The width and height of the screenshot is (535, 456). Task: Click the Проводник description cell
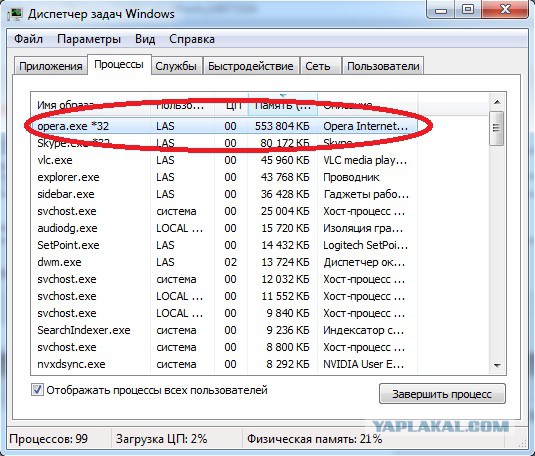[351, 177]
